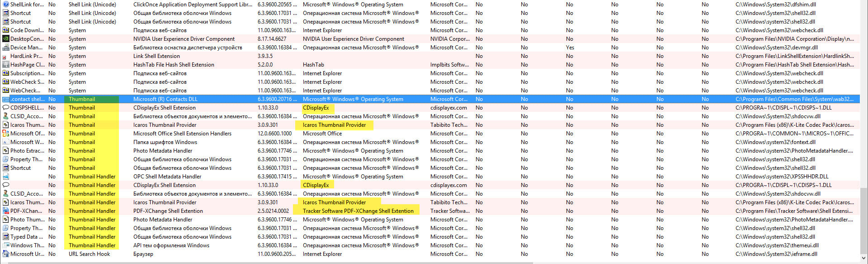Click the Microsoft Ur... row icon

pos(6,254)
